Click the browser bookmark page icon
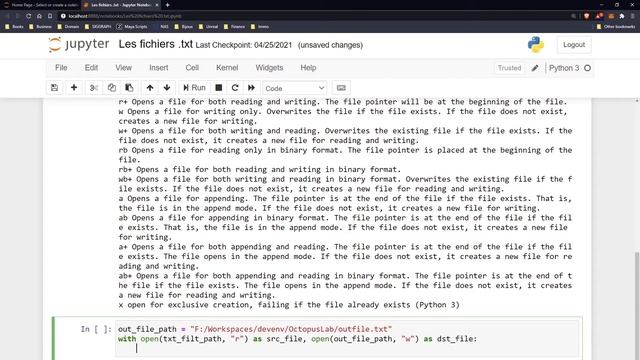Image resolution: width=640 pixels, height=360 pixels. coord(50,16)
